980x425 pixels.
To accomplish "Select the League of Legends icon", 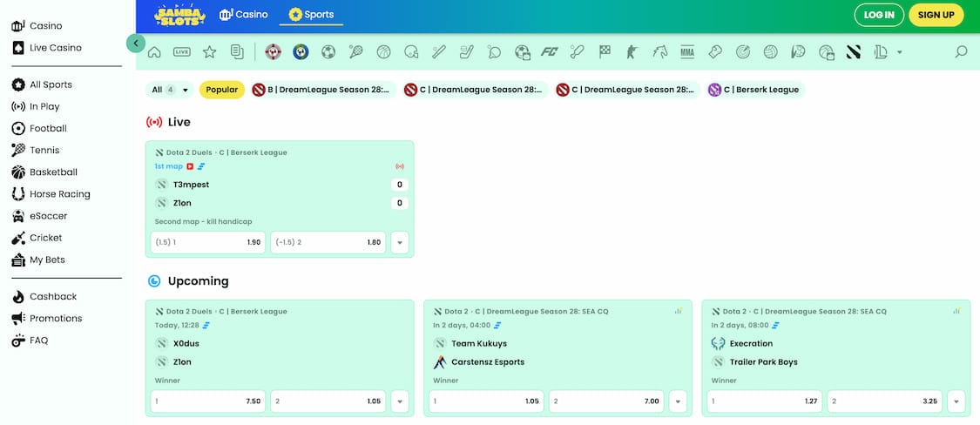I will pyautogui.click(x=881, y=52).
